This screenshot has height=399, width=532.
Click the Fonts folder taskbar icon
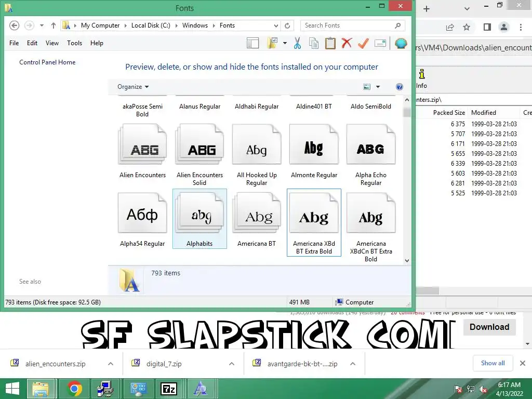coord(200,389)
